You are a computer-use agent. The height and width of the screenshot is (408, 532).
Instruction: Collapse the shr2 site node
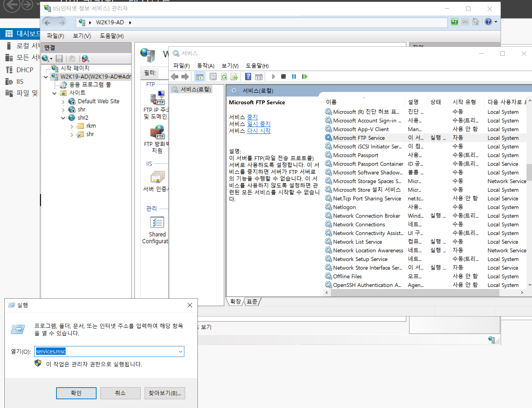(63, 118)
